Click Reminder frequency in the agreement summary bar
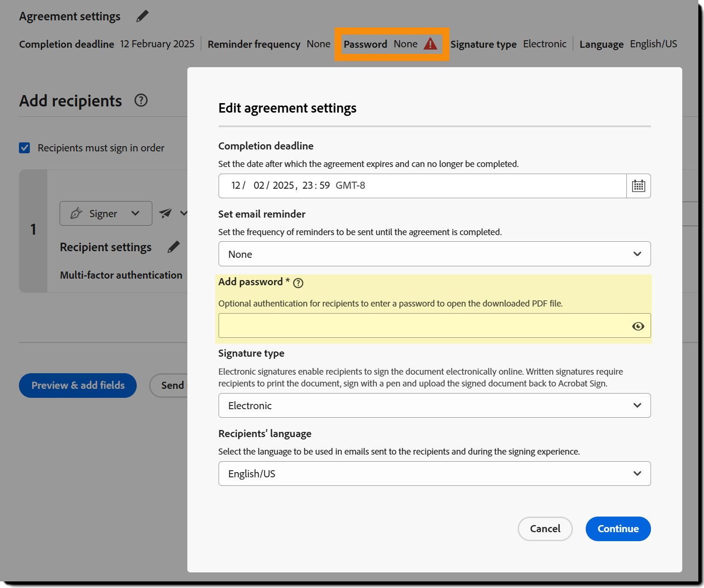Viewport: 704px width, 588px height. (254, 44)
